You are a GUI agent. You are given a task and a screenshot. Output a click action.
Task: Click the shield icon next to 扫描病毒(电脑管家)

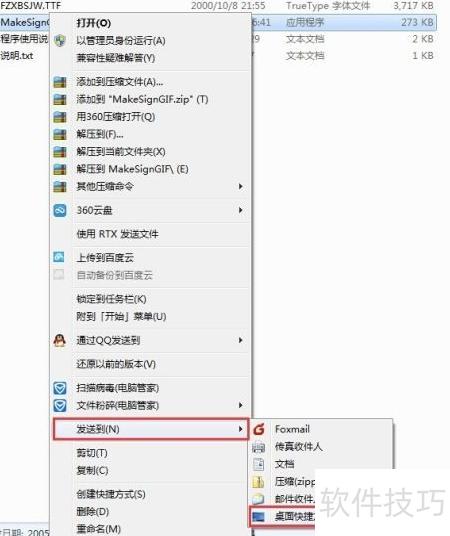point(60,388)
